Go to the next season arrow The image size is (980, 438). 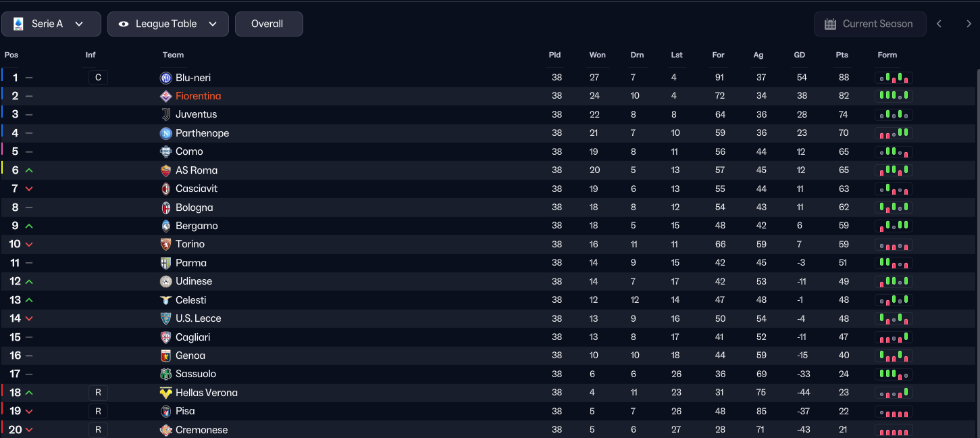[969, 24]
